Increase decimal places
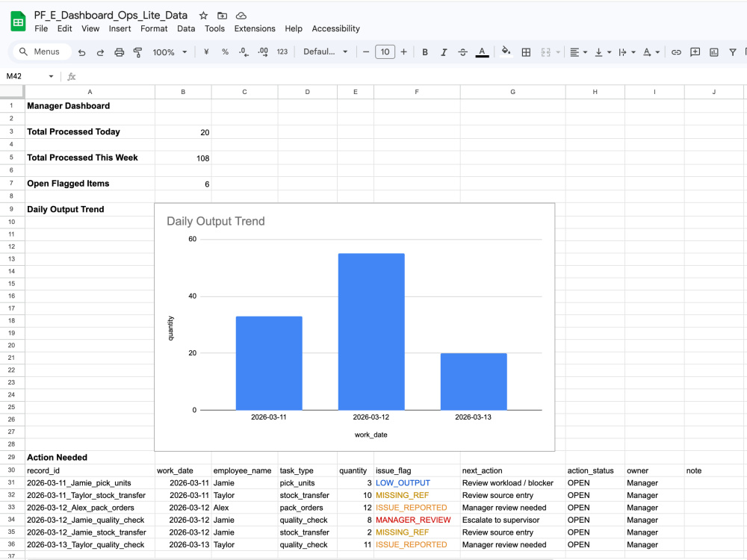Screen dimensions: 747x560 click(262, 52)
